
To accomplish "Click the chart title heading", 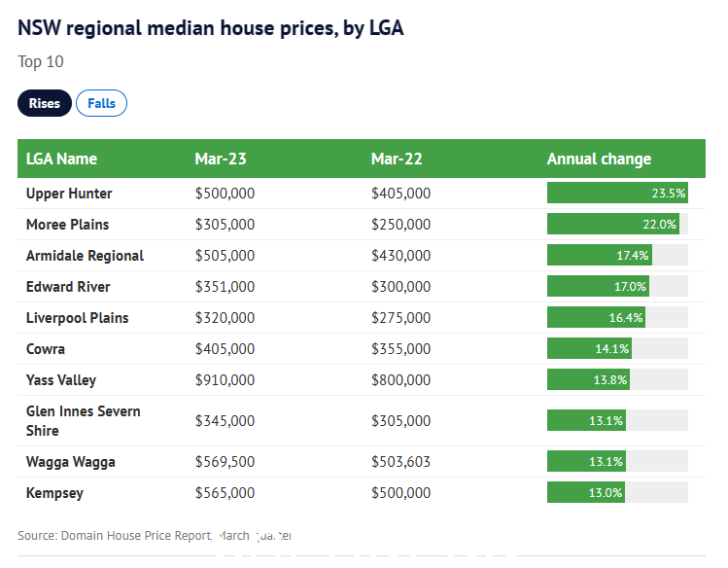I will point(210,28).
